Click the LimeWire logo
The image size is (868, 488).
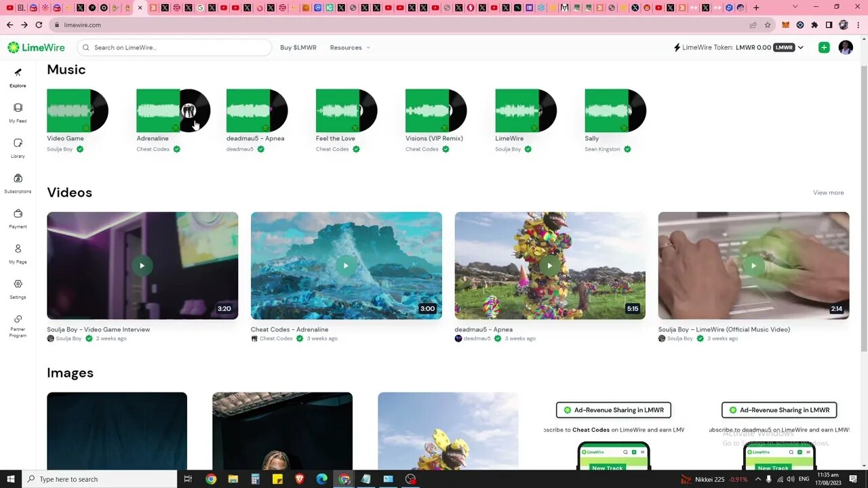click(36, 47)
